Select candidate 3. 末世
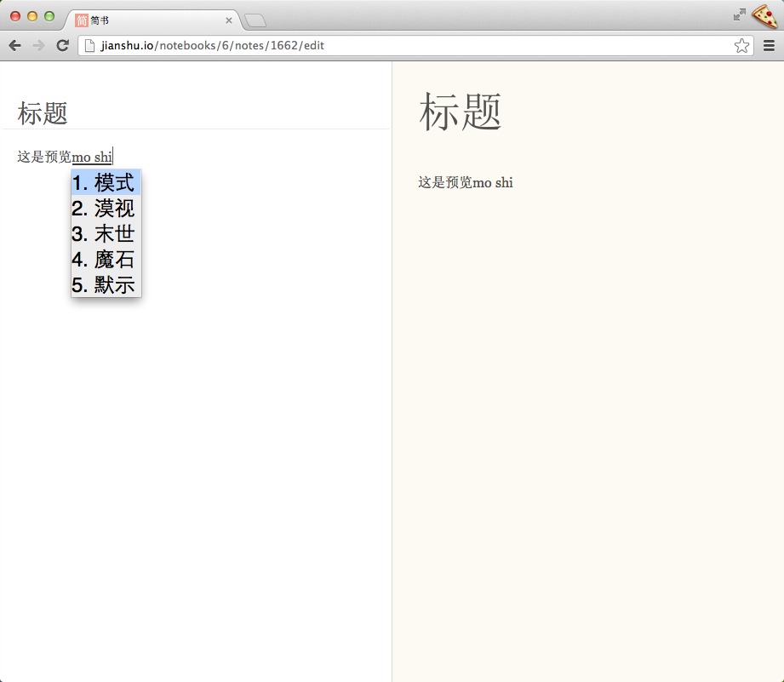The width and height of the screenshot is (784, 682). [x=106, y=233]
